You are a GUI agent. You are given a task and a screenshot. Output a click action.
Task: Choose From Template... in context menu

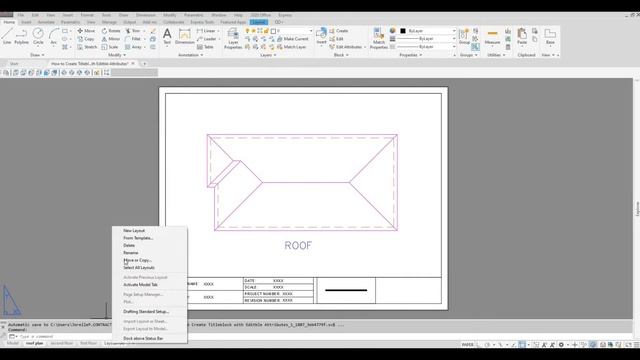click(x=138, y=238)
